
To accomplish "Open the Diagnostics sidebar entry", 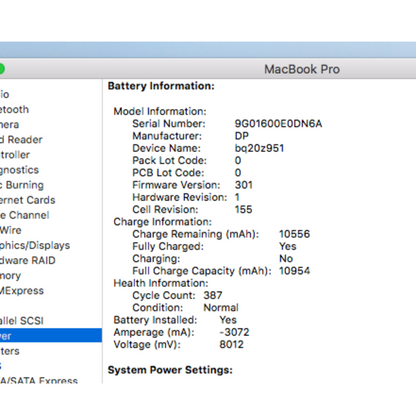I will click(19, 170).
